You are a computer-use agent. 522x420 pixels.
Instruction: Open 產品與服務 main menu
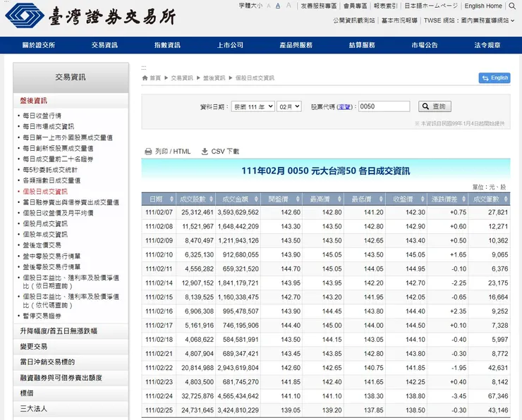coord(296,45)
